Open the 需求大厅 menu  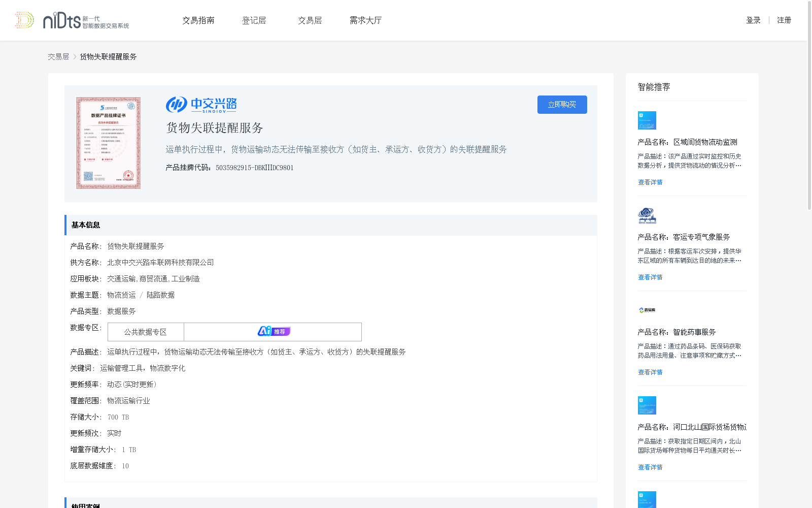click(365, 20)
